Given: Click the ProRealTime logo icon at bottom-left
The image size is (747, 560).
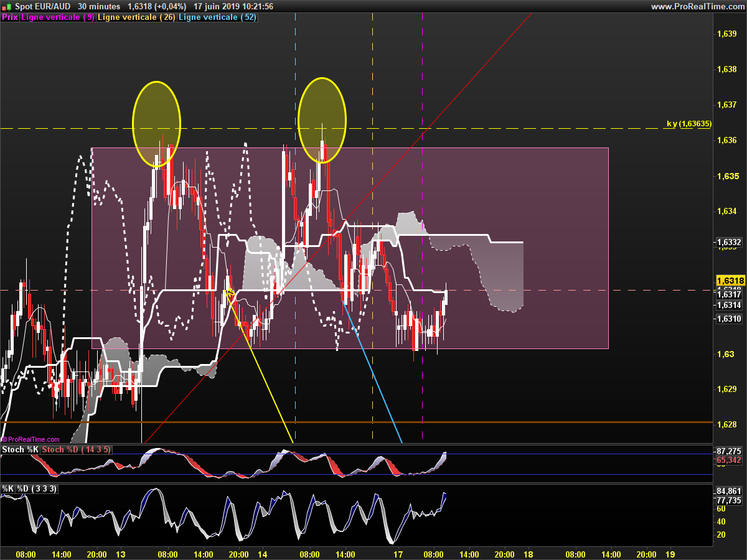Looking at the screenshot, I should click(x=4, y=439).
